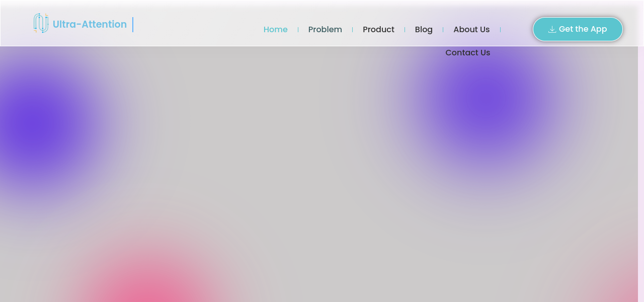Click the separator between Product and Blog
This screenshot has width=644, height=302.
point(405,30)
